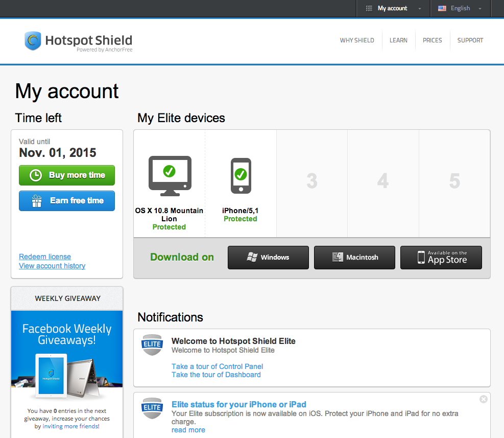
Task: Open the Redeem license link
Action: (x=45, y=257)
